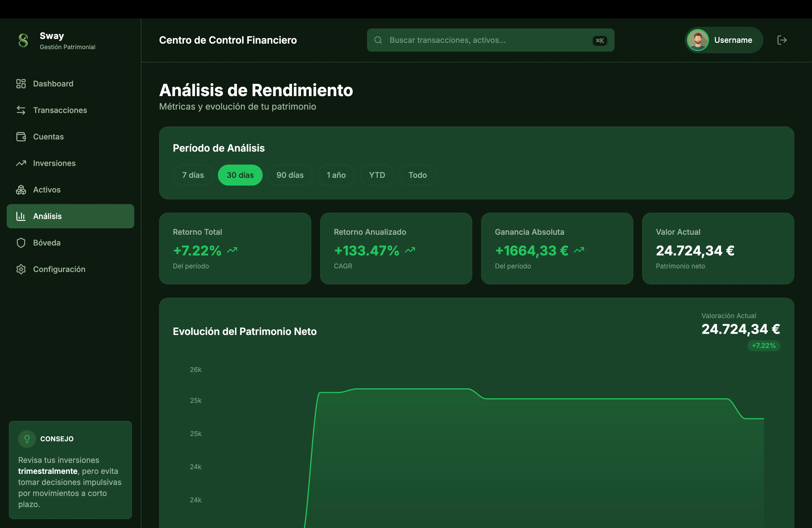Select the Todo period filter
Image resolution: width=812 pixels, height=528 pixels.
[x=417, y=175]
